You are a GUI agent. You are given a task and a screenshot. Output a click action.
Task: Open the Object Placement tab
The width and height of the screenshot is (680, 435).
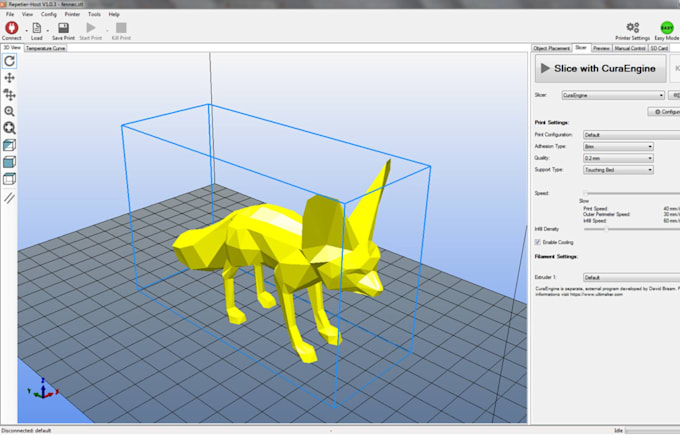coord(551,48)
